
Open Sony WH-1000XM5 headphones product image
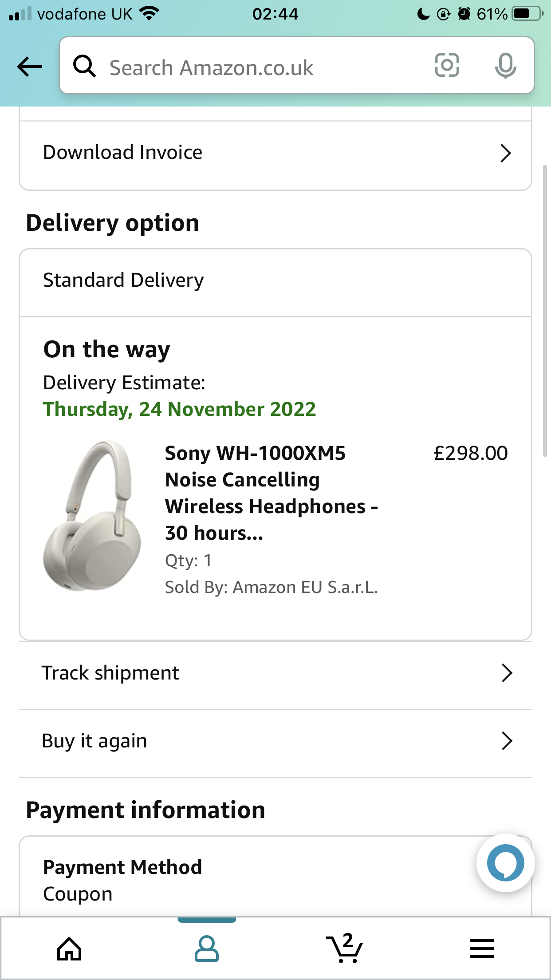pos(92,516)
